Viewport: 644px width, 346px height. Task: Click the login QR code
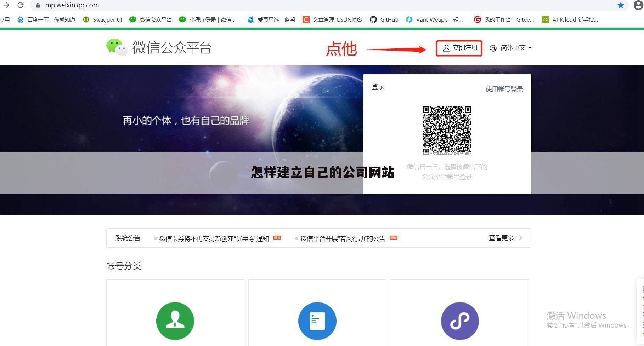447,131
